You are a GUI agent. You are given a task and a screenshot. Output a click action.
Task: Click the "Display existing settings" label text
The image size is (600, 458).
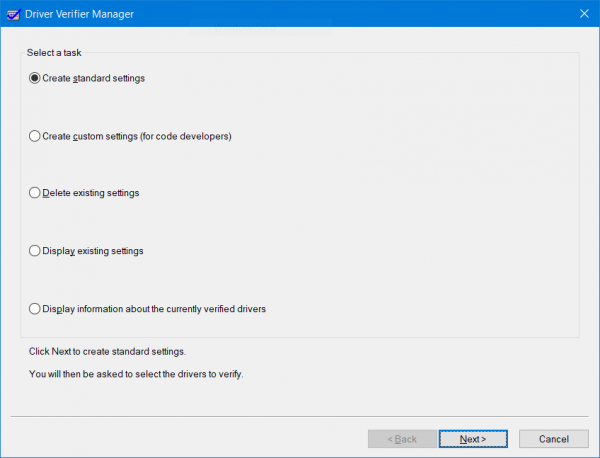(x=93, y=251)
